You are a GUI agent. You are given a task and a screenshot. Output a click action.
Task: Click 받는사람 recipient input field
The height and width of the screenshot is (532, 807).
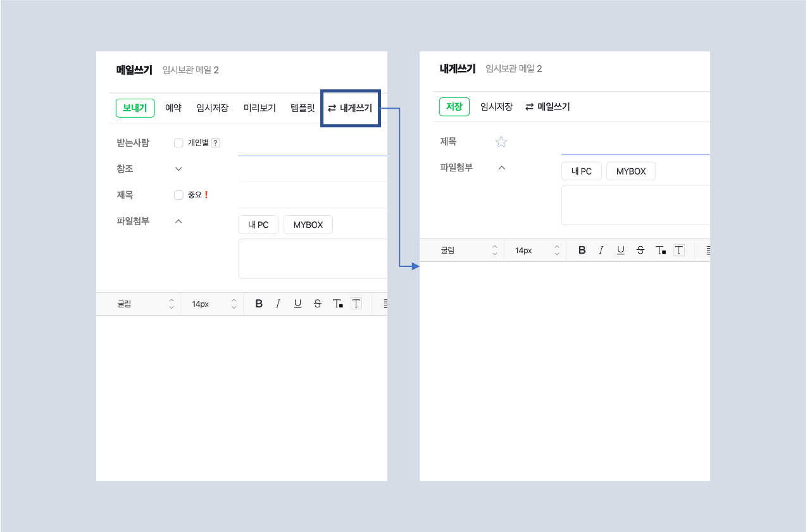[313, 144]
